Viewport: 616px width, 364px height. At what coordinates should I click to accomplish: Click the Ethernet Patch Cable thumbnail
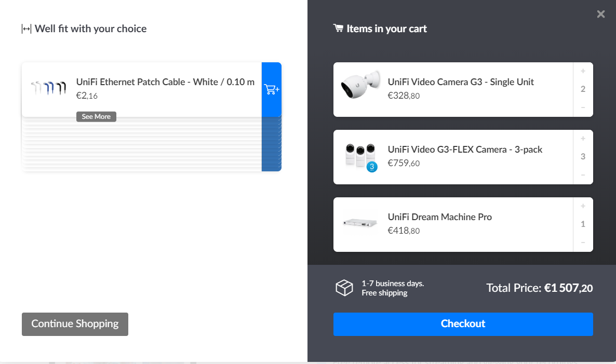pos(49,88)
